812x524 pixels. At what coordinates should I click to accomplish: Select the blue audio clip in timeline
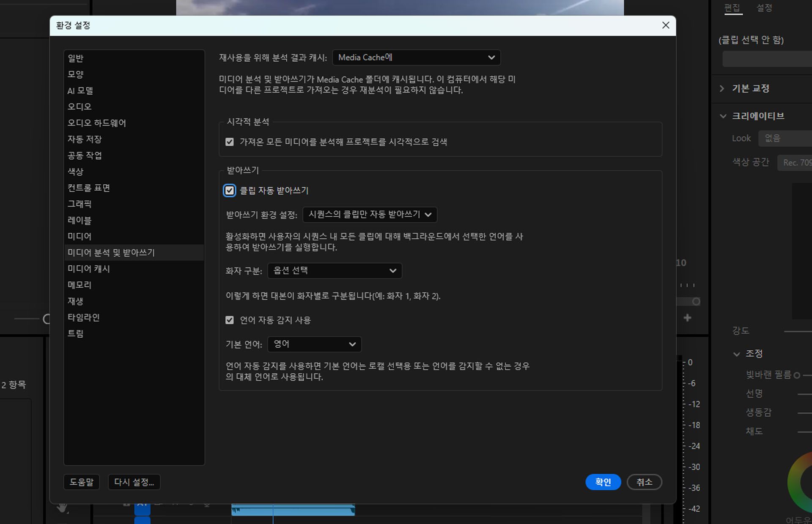(313, 510)
